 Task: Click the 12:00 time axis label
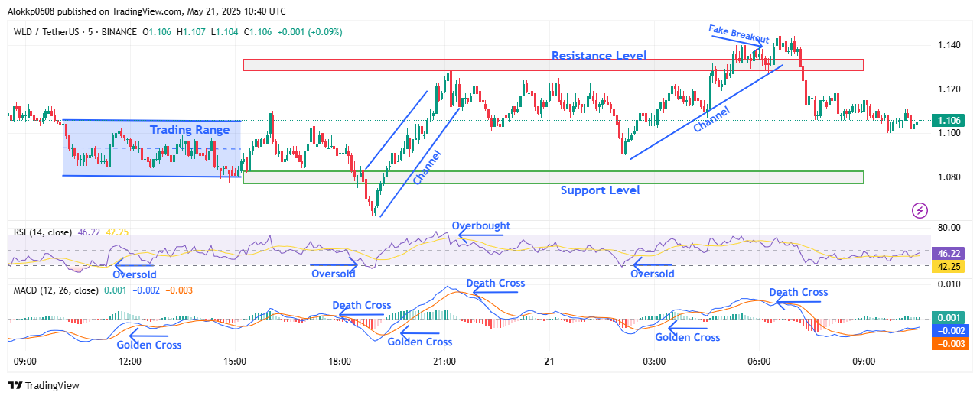click(x=130, y=361)
